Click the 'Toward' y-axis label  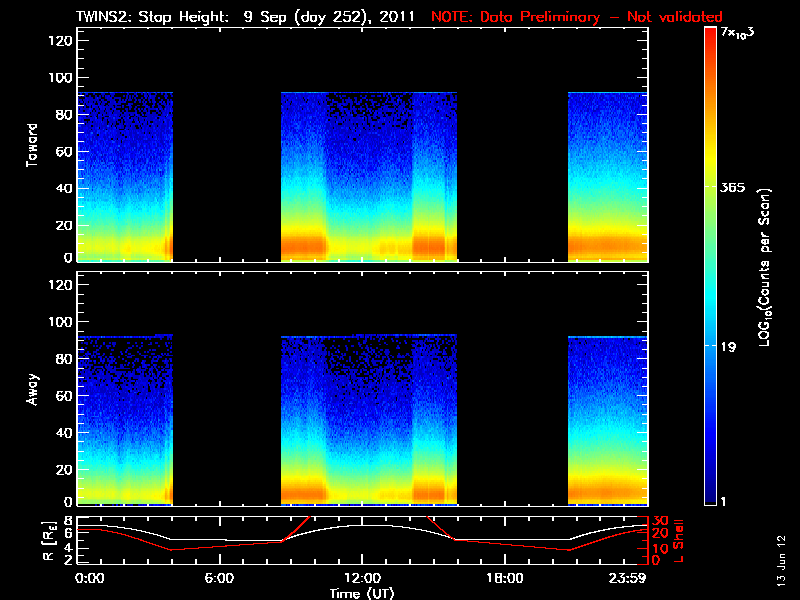point(32,146)
